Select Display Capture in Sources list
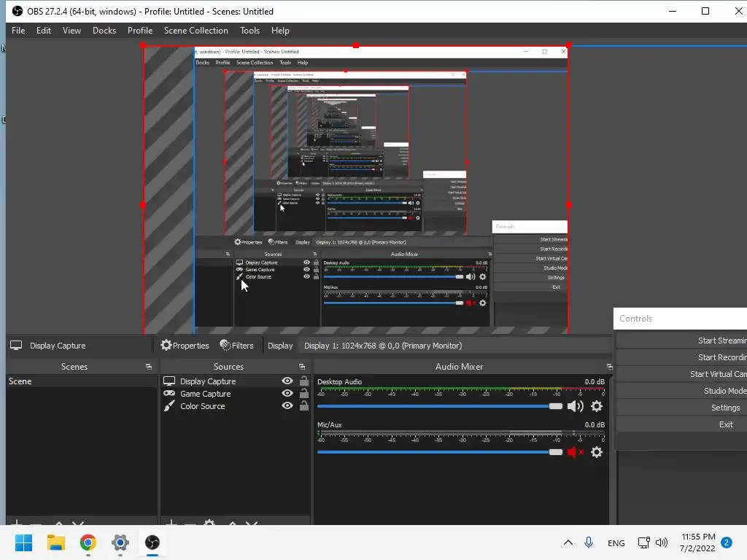This screenshot has width=747, height=560. coord(208,381)
